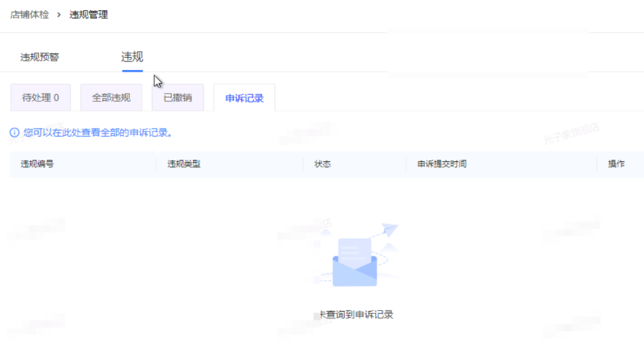Click the 状态 column header
644x360 pixels.
(x=323, y=164)
